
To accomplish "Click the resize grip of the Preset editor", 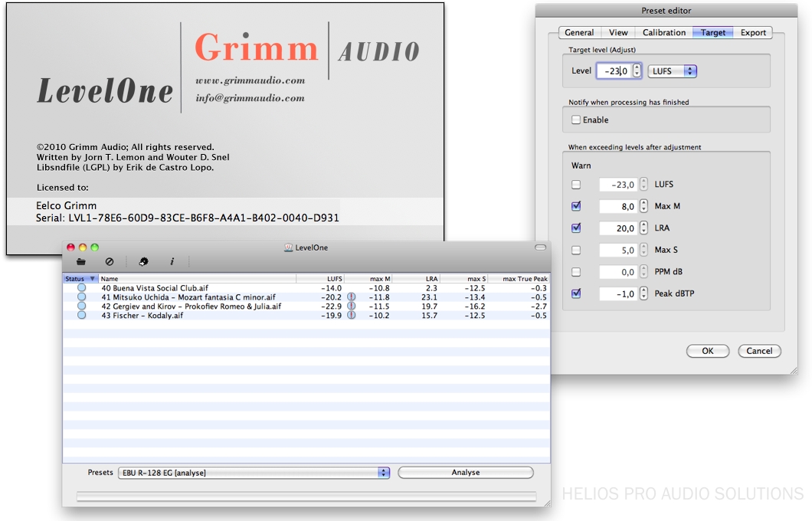I will tap(794, 371).
